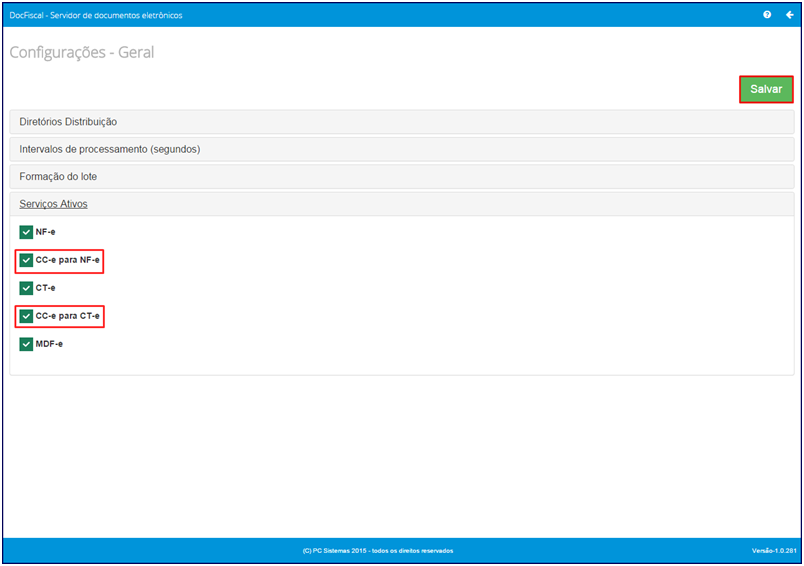The image size is (804, 566).
Task: Click the Versão-1.0.281 version label
Action: coord(774,551)
